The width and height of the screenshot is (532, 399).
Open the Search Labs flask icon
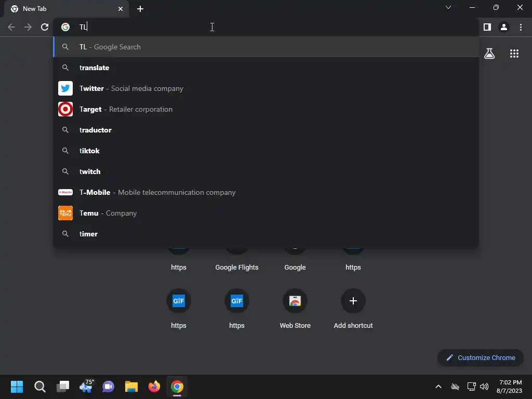tap(489, 54)
